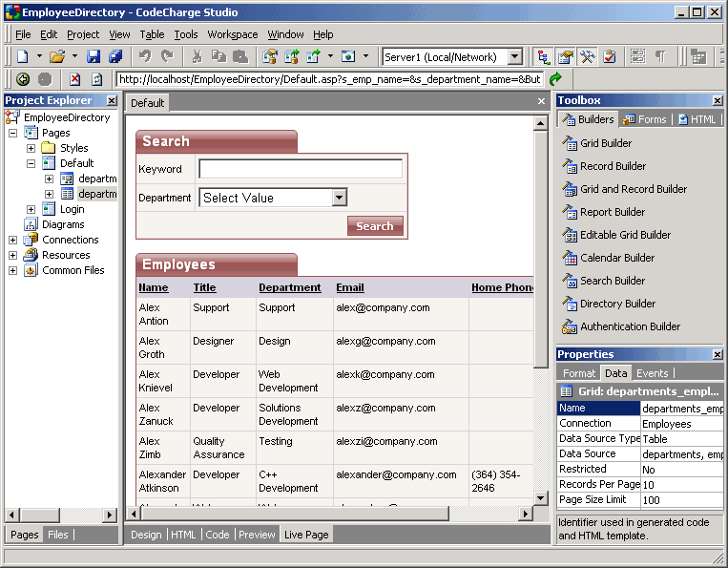Click the Save All toolbar icon
Screen dimensions: 728x568
(x=115, y=57)
